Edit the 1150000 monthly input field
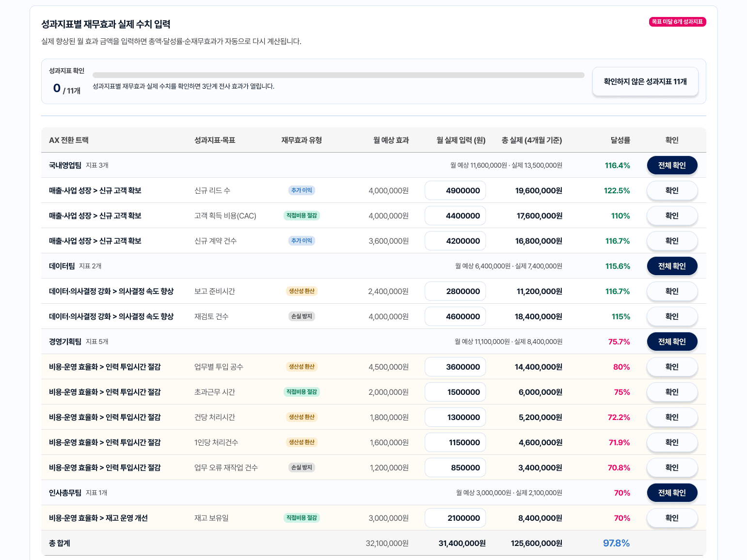 point(455,442)
